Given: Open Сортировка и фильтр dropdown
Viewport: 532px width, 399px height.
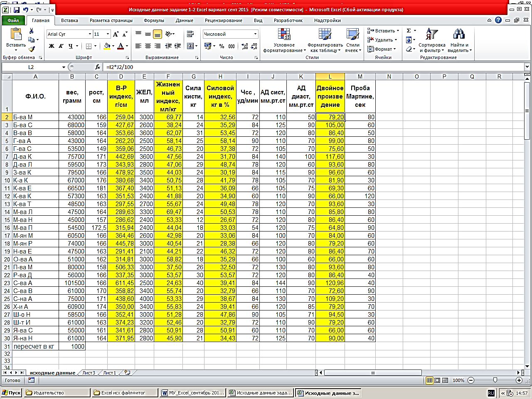Looking at the screenshot, I should point(432,41).
